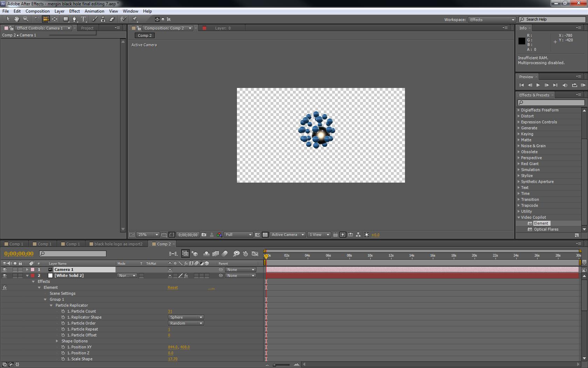
Task: Toggle stopwatch for 1. Particle Count
Action: (63, 312)
